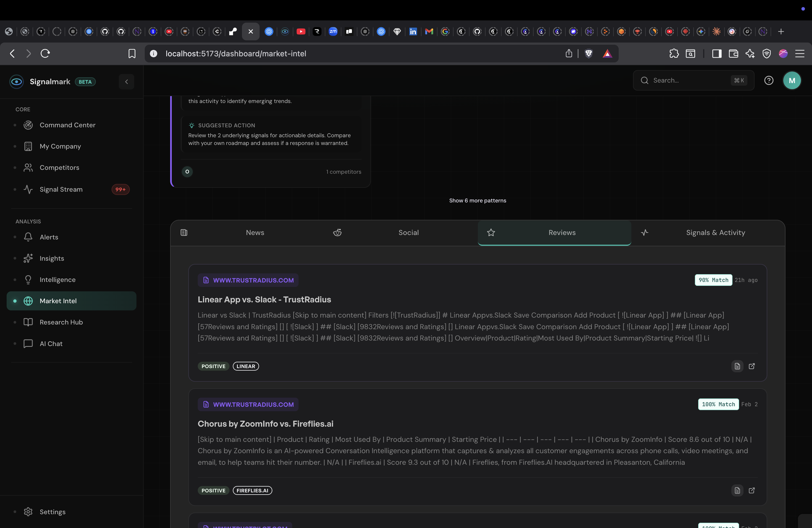Click WWW.TRUSTRADIUS.COM source on Linear review

click(253, 280)
